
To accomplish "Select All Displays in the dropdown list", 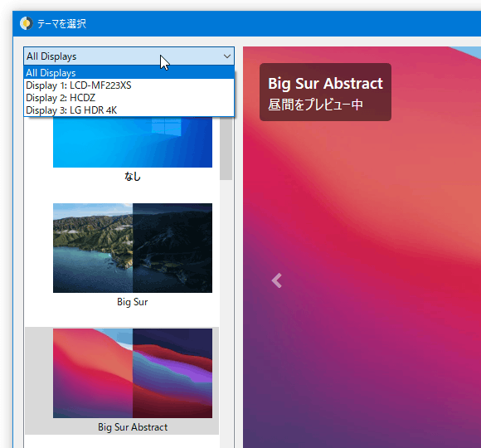I will tap(129, 73).
